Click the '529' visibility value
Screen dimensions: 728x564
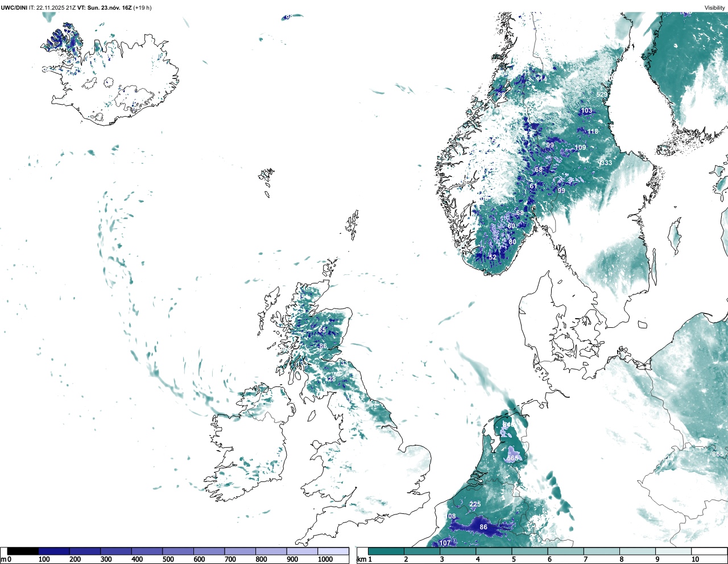click(602, 94)
